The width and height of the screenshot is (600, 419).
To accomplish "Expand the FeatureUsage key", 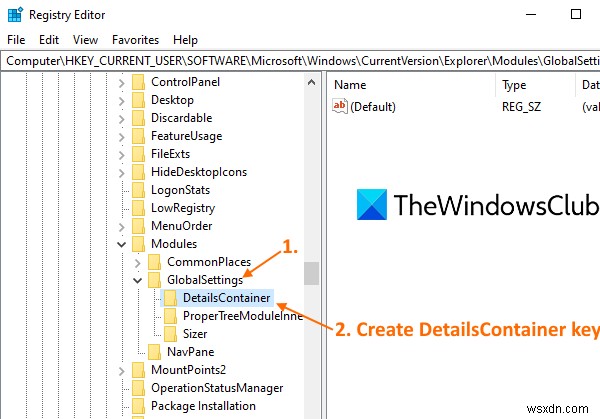I will tap(121, 137).
